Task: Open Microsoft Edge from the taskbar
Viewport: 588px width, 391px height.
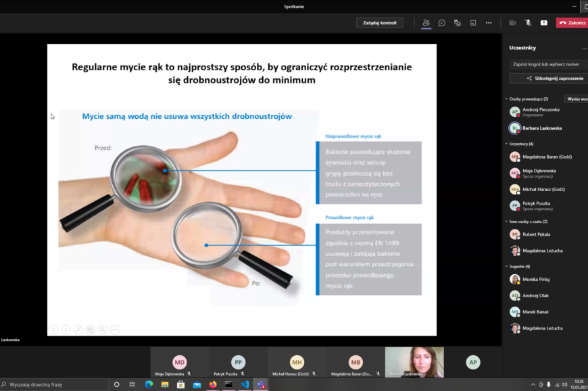Action: pos(149,385)
